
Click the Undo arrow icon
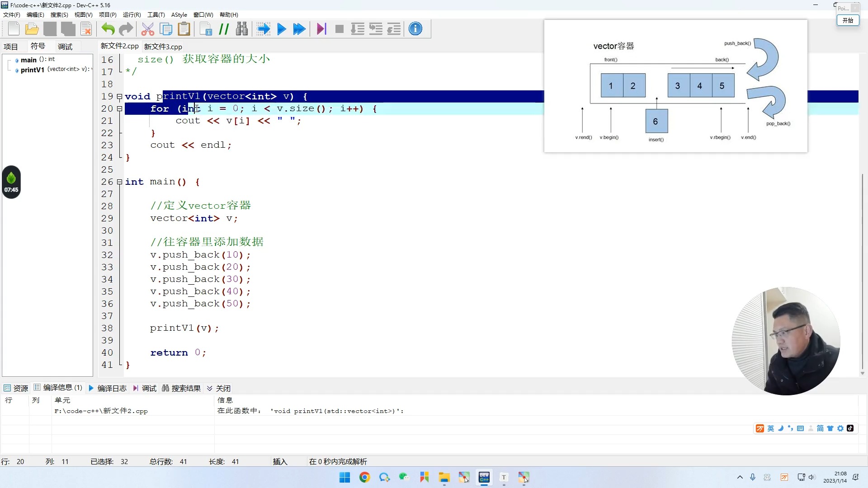(x=108, y=29)
